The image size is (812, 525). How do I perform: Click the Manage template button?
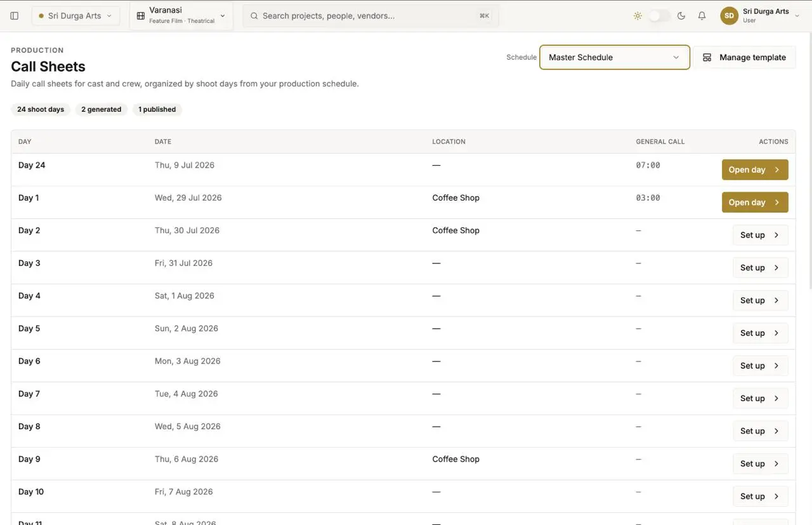click(x=744, y=57)
